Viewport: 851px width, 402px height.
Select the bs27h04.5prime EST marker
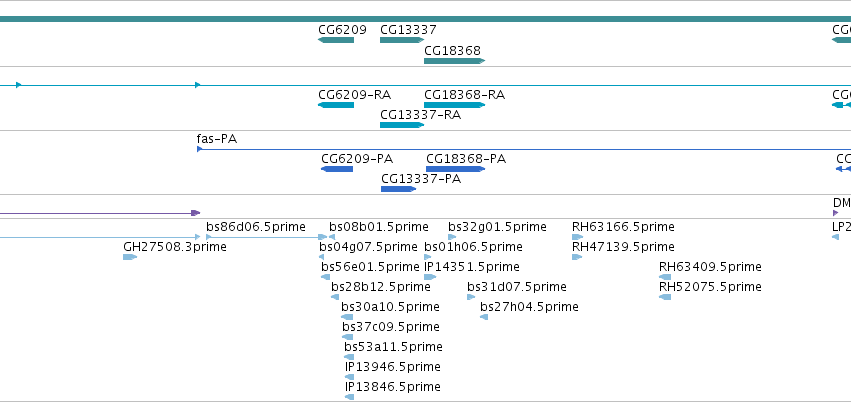[x=484, y=317]
